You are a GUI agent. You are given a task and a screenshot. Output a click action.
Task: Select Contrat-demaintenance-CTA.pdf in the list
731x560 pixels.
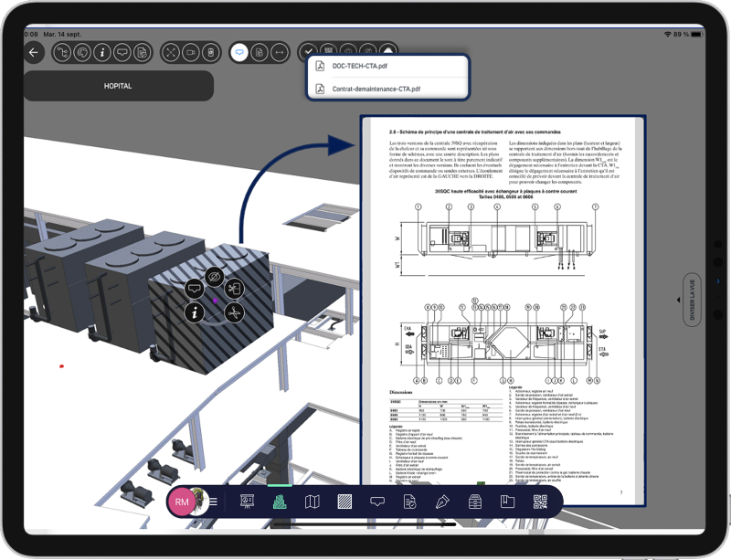pyautogui.click(x=376, y=89)
